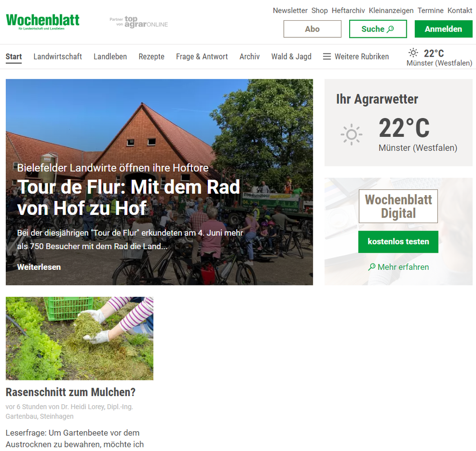Open the Rasenschnitt zum Mulchen headline
Viewport: 476px width, 451px height.
[71, 392]
